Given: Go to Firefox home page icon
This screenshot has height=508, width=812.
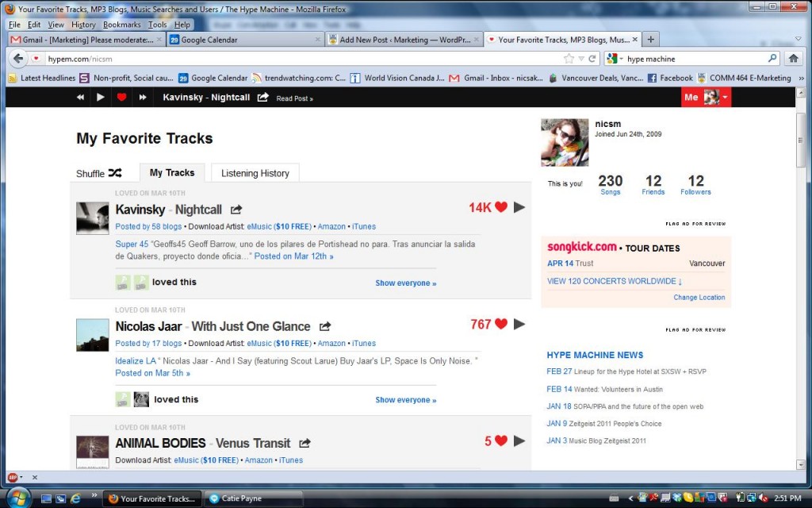Looking at the screenshot, I should (x=793, y=58).
